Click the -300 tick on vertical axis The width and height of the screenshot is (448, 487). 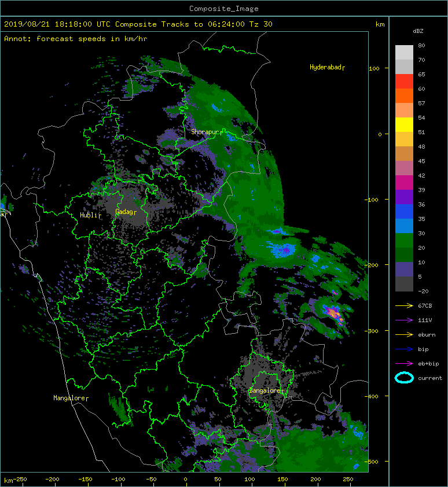coord(371,331)
